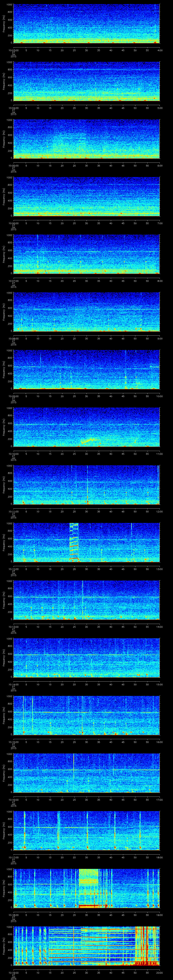Click the 10:07:00 start time label
This screenshot has height=980, width=173.
13,281
